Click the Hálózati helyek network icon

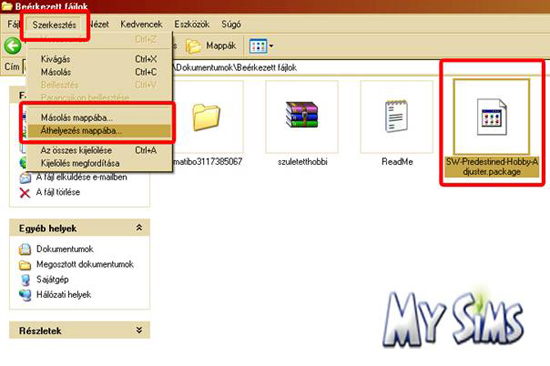pyautogui.click(x=25, y=295)
